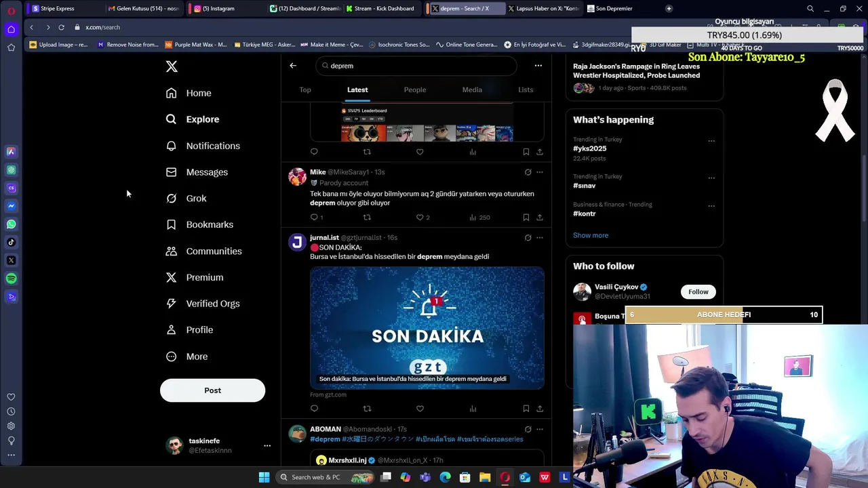Repost jurnal.ist post
This screenshot has width=868, height=488.
pos(367,409)
